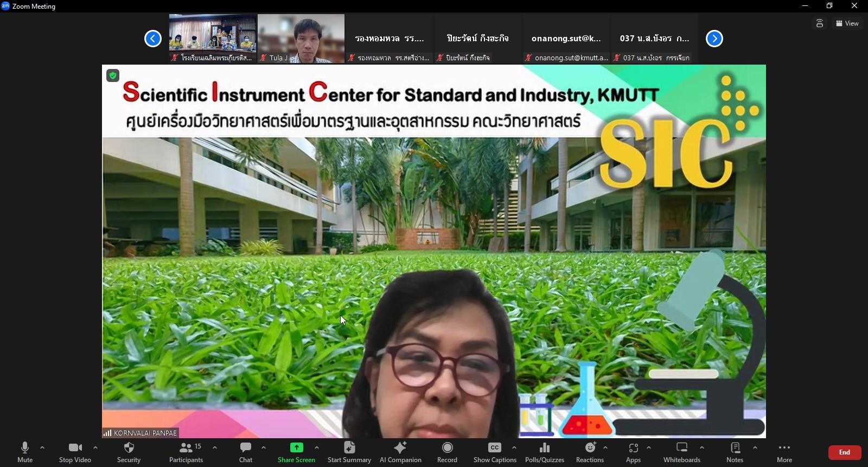The width and height of the screenshot is (868, 467).
Task: Select Tula J video thumbnail
Action: (x=301, y=39)
